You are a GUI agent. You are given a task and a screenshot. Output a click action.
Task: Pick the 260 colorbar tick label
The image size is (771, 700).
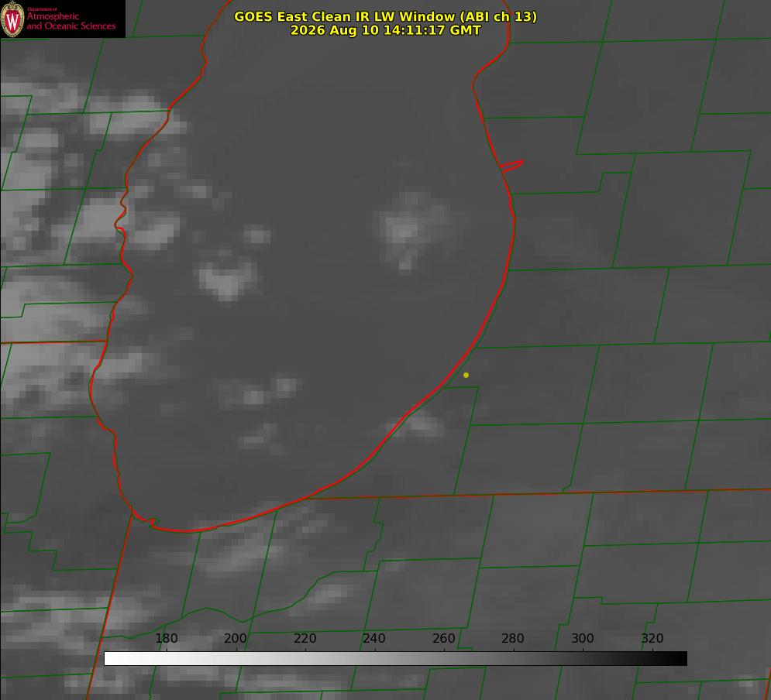(443, 638)
